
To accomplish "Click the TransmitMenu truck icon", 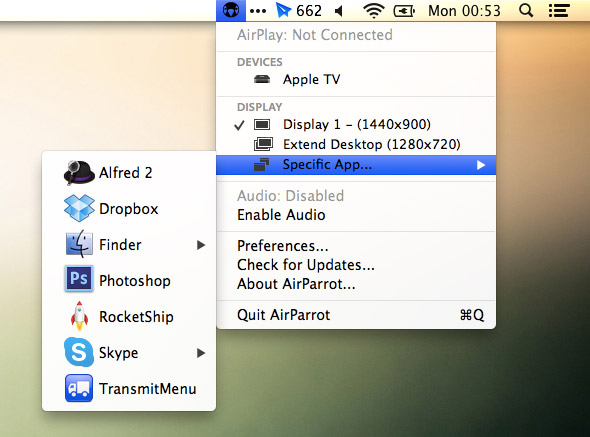I will click(x=79, y=388).
